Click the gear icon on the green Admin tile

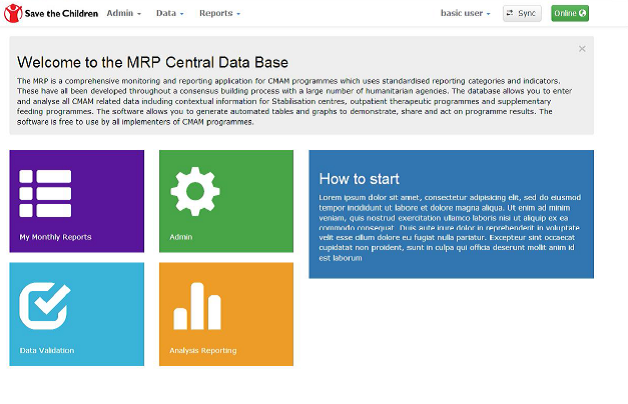pyautogui.click(x=195, y=191)
